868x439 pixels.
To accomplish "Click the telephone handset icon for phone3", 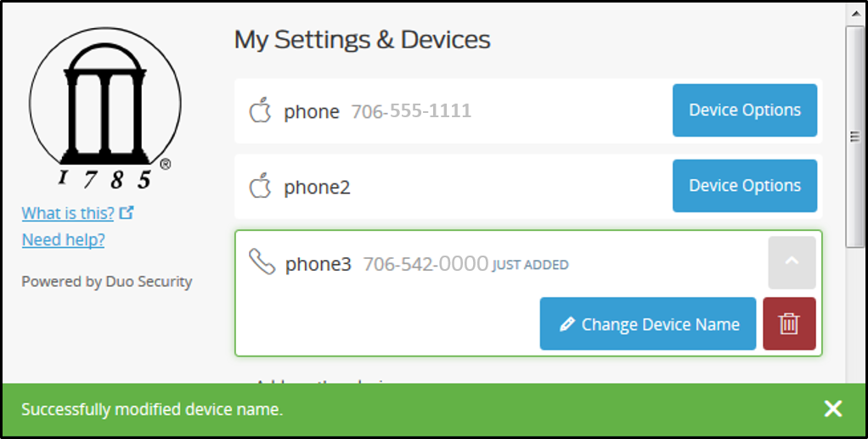I will (x=262, y=262).
